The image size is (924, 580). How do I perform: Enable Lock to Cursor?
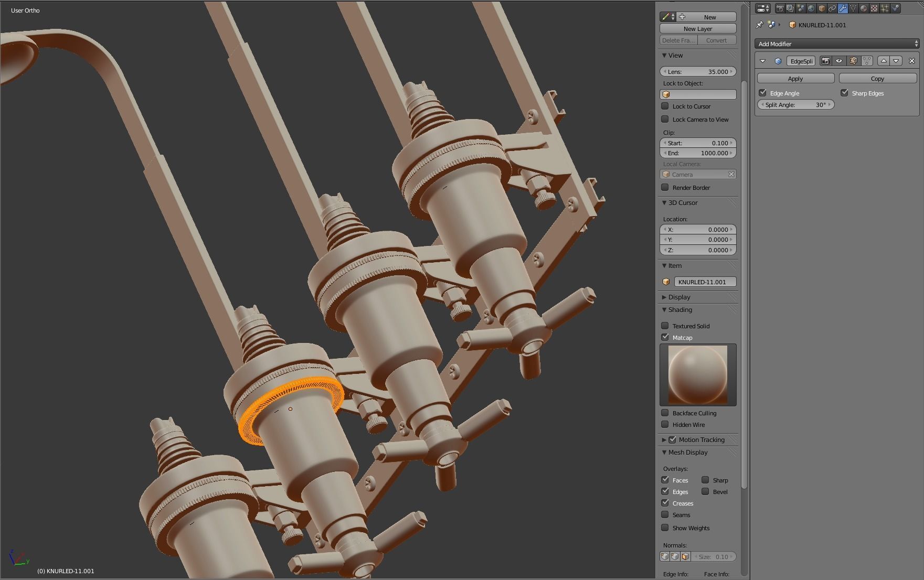(x=665, y=106)
